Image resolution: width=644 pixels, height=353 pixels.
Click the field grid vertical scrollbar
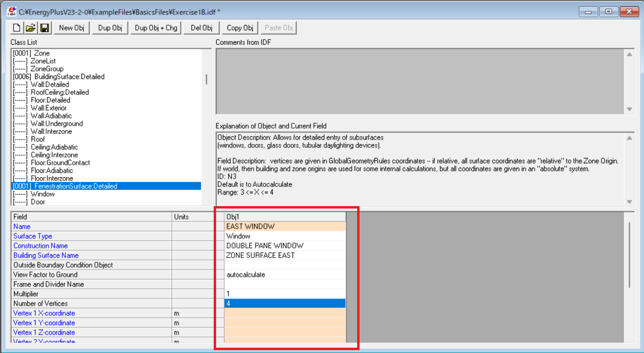coord(630,255)
